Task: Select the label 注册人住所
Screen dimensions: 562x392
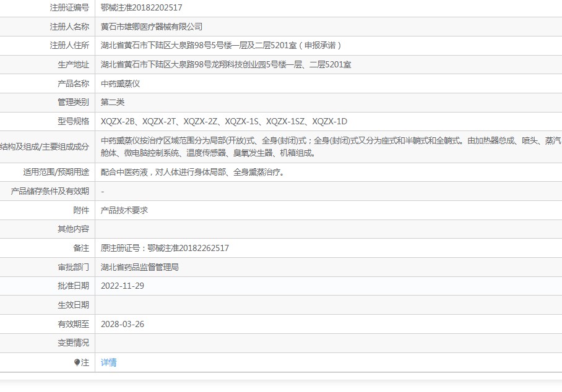Action: 69,46
